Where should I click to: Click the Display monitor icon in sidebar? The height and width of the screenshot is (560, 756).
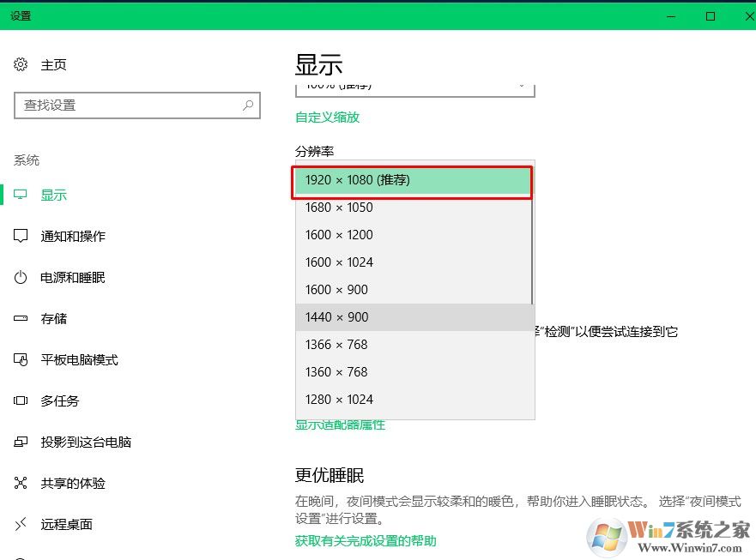pos(21,195)
